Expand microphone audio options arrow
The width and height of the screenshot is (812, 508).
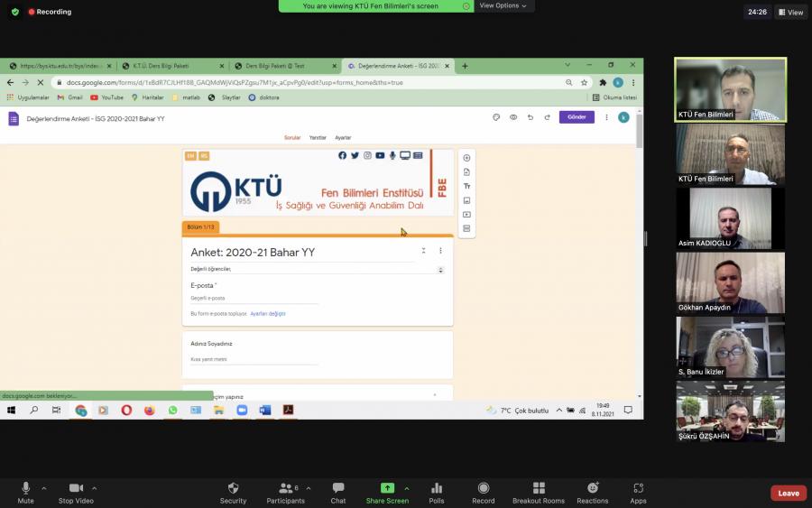point(44,488)
